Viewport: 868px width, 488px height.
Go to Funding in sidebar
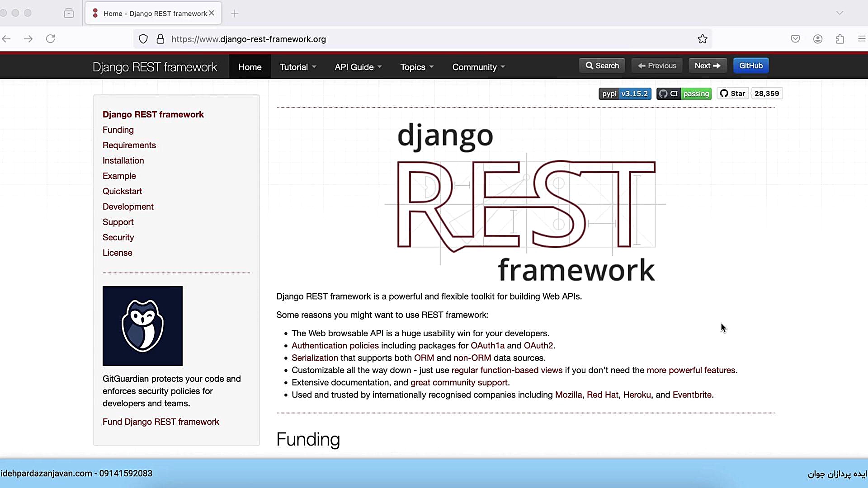click(x=118, y=130)
